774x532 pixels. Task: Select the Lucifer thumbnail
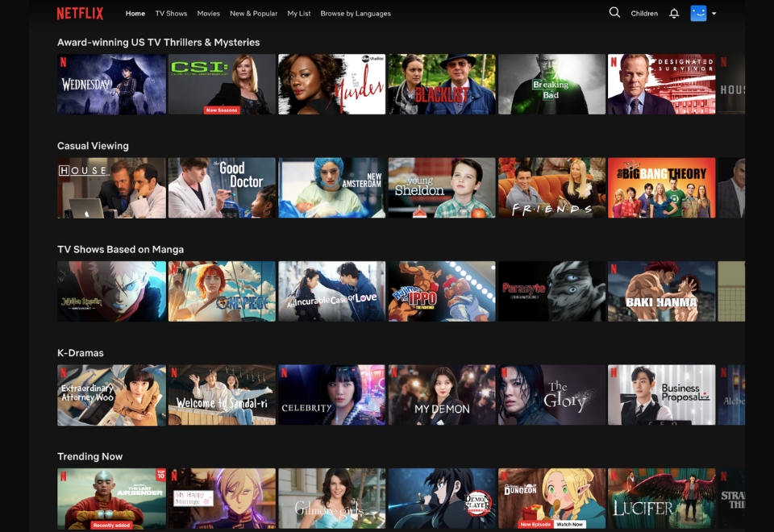[x=661, y=498]
